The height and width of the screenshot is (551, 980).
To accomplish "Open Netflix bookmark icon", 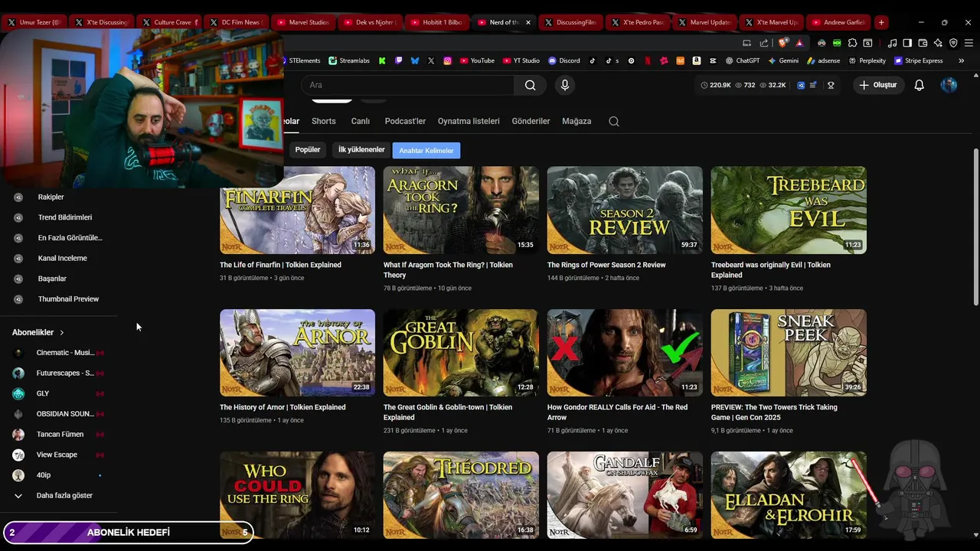I will coord(648,60).
